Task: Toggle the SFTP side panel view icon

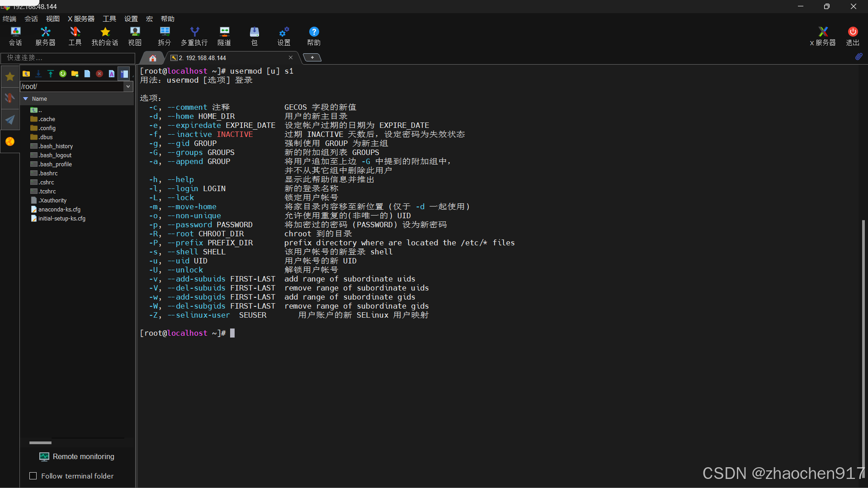Action: pos(124,74)
